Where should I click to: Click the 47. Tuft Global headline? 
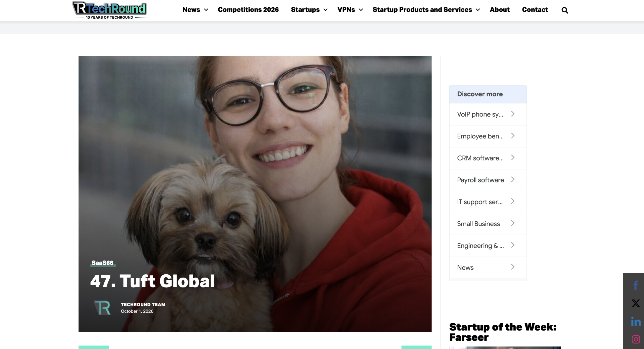pyautogui.click(x=152, y=281)
